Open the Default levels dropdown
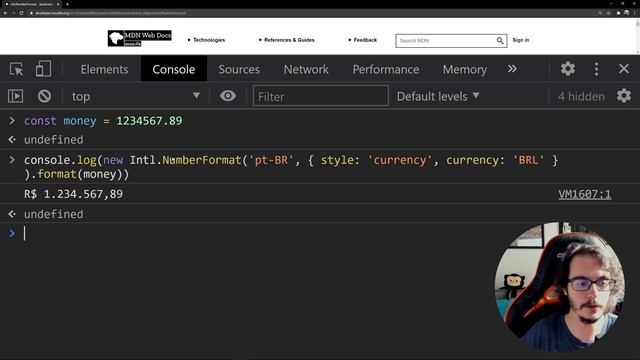 click(438, 96)
